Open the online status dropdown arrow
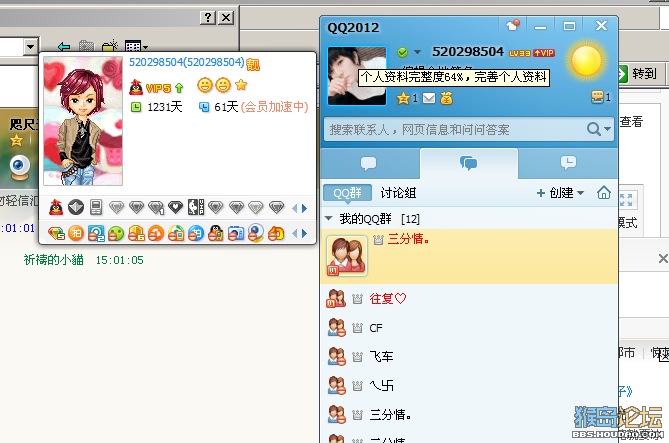This screenshot has width=669, height=443. [417, 52]
